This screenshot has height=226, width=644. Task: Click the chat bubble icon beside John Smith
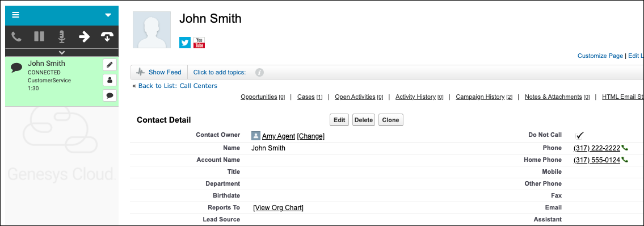[16, 68]
